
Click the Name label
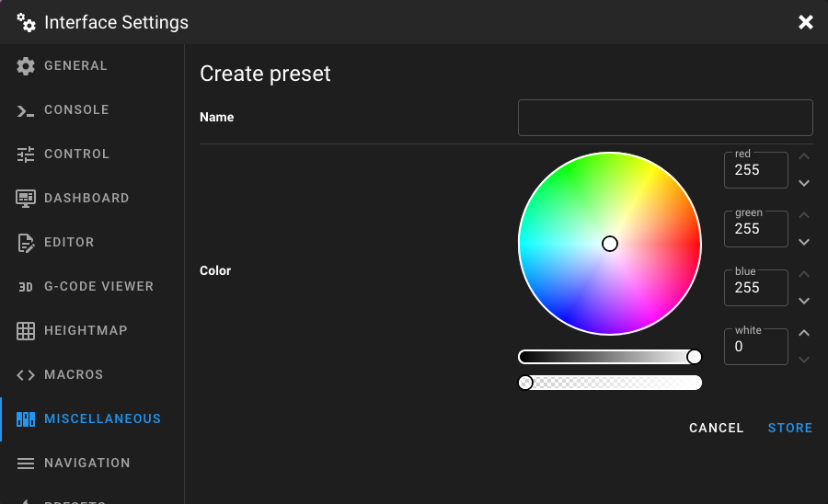tap(216, 117)
